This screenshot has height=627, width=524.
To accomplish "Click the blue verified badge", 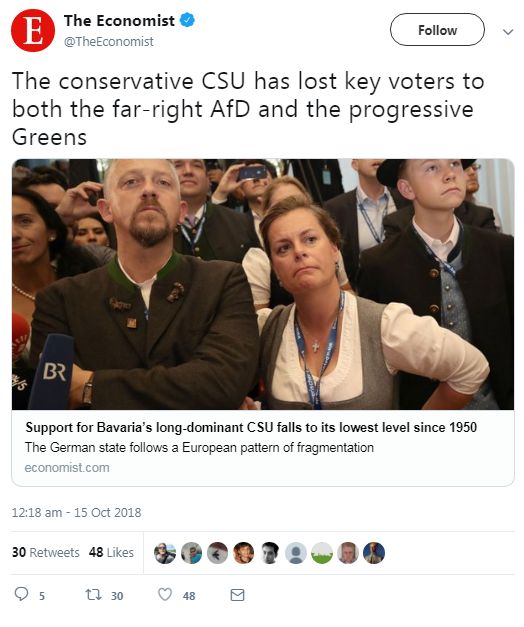I will [x=187, y=20].
